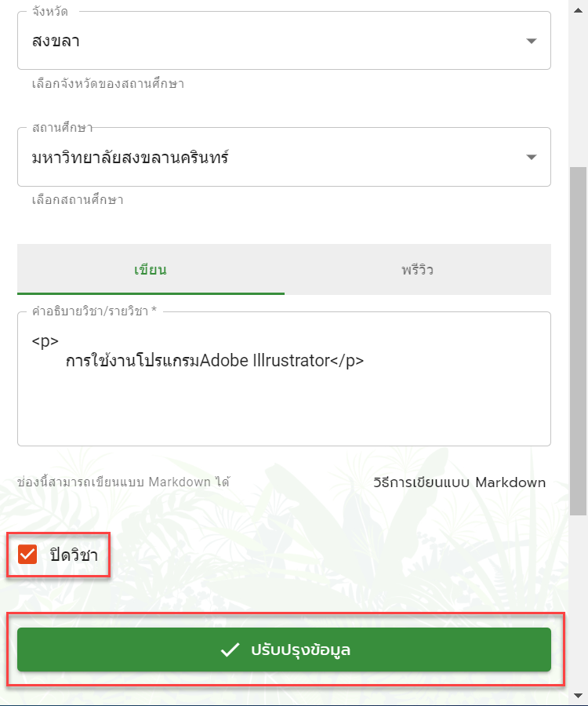588x706 pixels.
Task: Click the Adobe Illrustrator text in description
Action: tap(265, 360)
